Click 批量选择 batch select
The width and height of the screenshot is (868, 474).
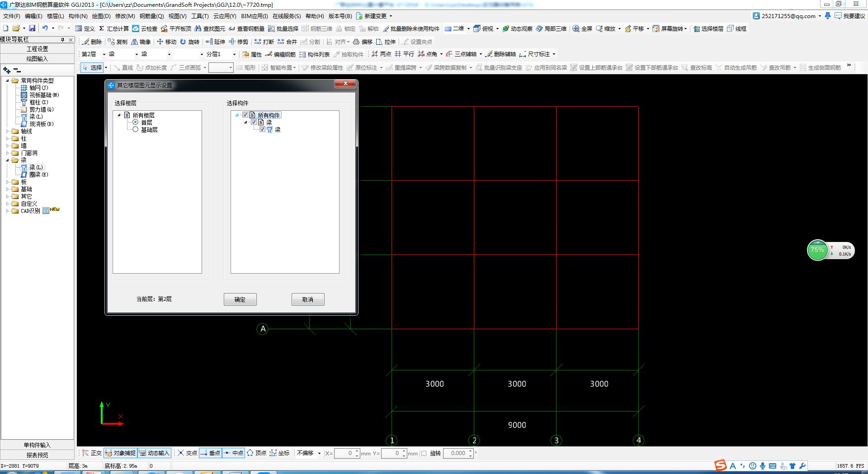tap(283, 28)
